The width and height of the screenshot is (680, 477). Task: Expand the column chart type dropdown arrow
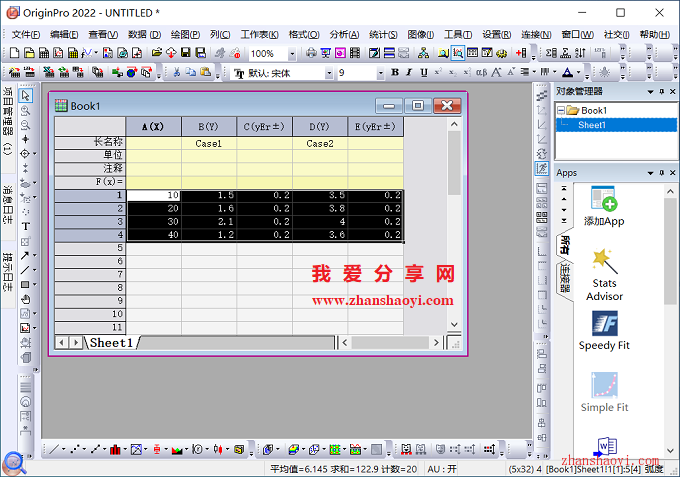[x=124, y=450]
